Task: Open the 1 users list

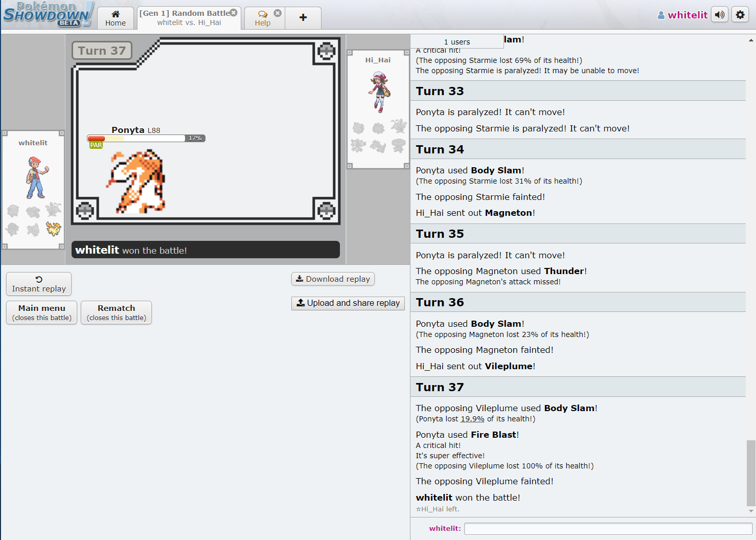Action: [457, 42]
